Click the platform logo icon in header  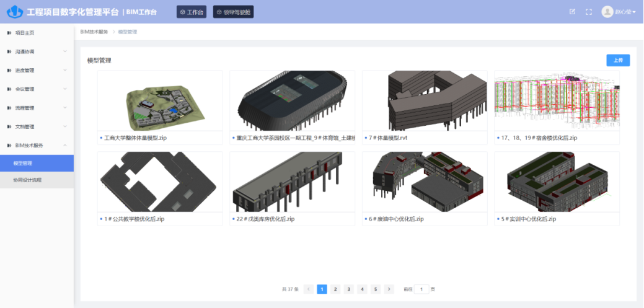pos(15,12)
